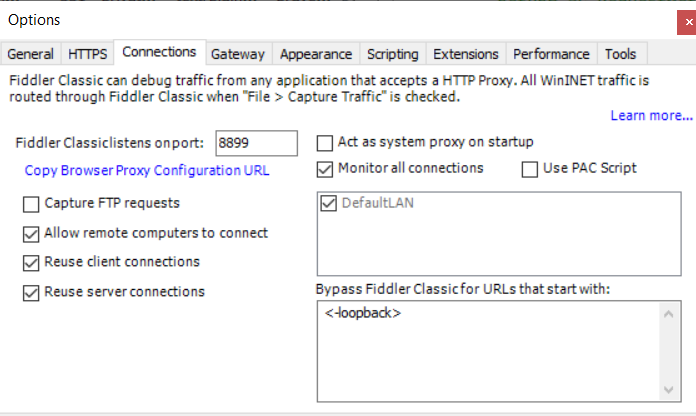
Task: Open the Tools tab
Action: pyautogui.click(x=620, y=54)
